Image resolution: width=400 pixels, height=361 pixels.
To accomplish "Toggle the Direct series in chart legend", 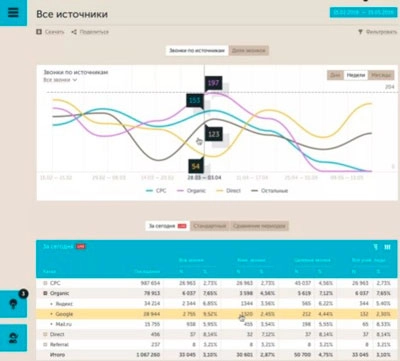I will pyautogui.click(x=229, y=191).
